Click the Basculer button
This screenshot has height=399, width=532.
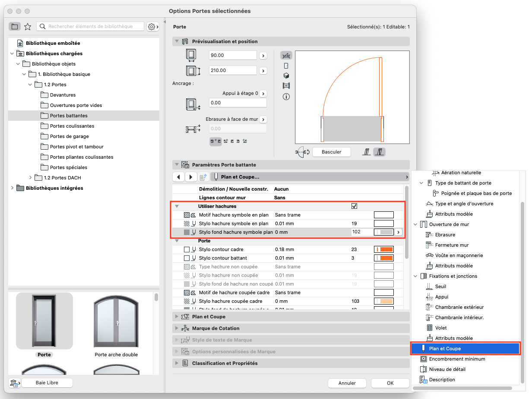tap(332, 152)
